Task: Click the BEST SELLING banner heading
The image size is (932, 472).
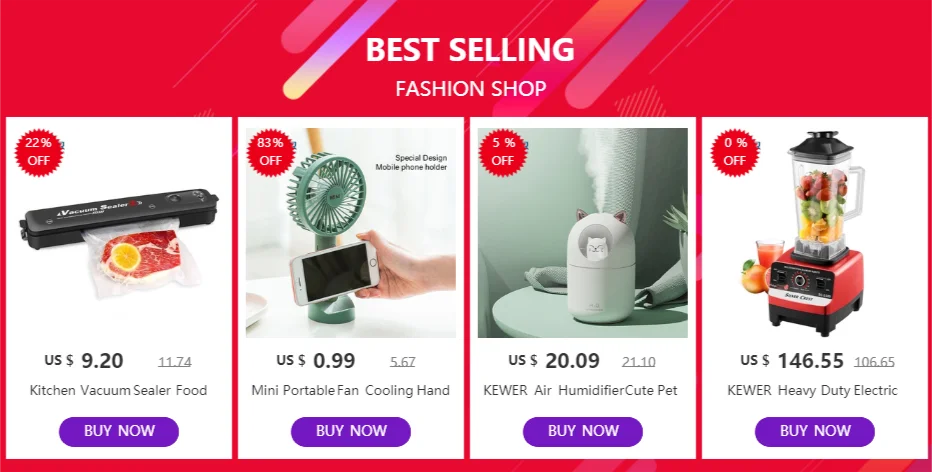Action: (x=470, y=49)
